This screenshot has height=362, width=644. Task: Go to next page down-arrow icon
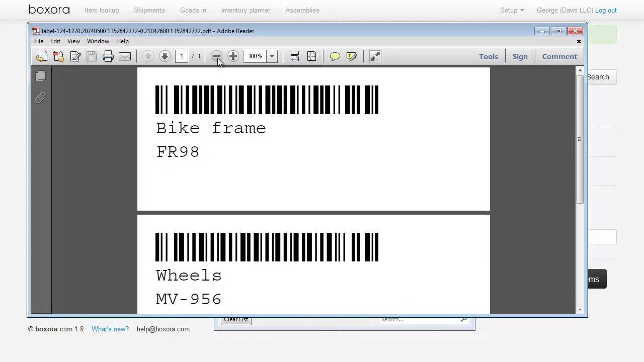(165, 56)
